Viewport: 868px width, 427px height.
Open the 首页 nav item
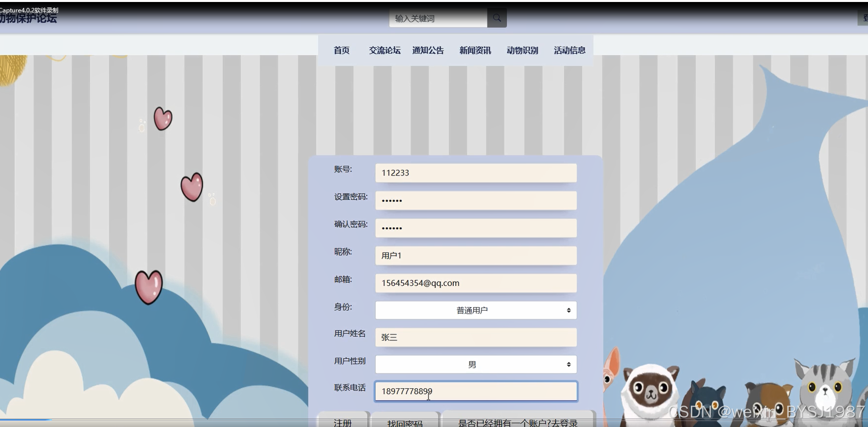[x=341, y=50]
